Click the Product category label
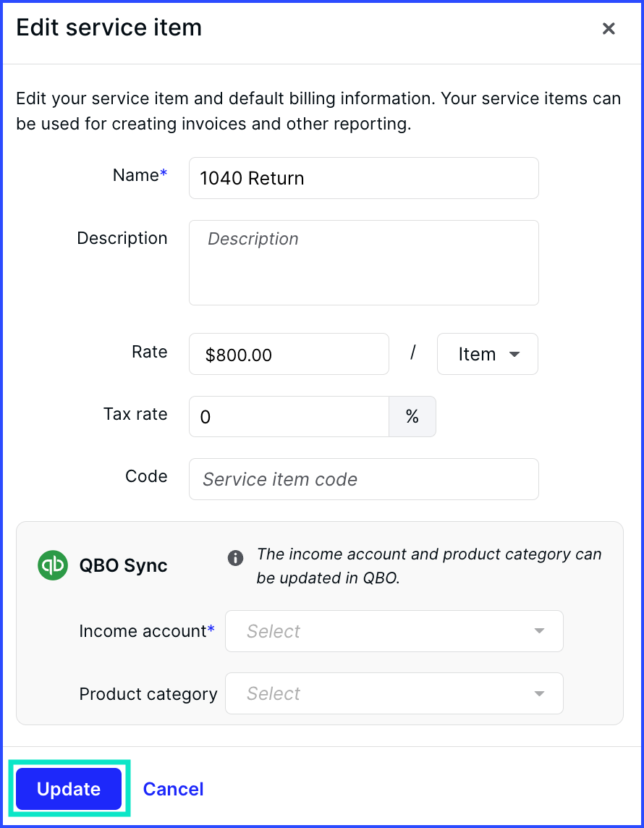Image resolution: width=644 pixels, height=828 pixels. tap(148, 694)
